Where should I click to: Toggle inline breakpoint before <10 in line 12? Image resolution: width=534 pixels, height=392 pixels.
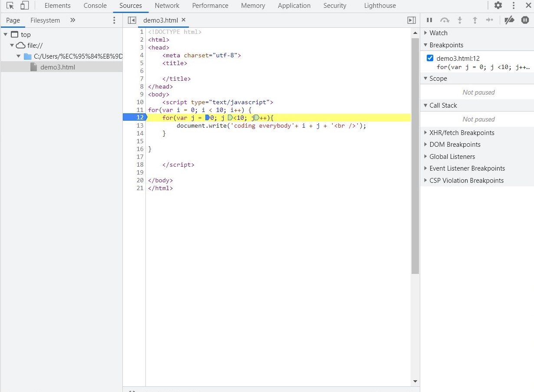coord(230,118)
